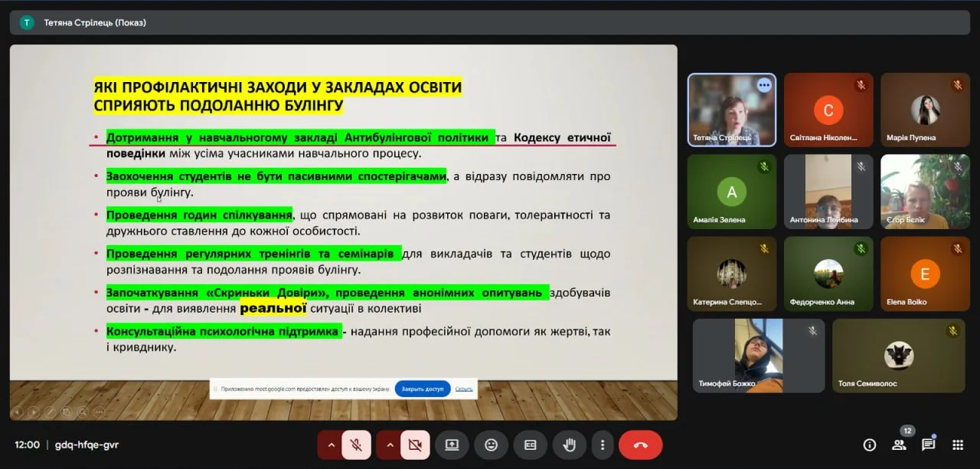Select the Тимофей Божко participant tile
The image size is (980, 469).
758,356
